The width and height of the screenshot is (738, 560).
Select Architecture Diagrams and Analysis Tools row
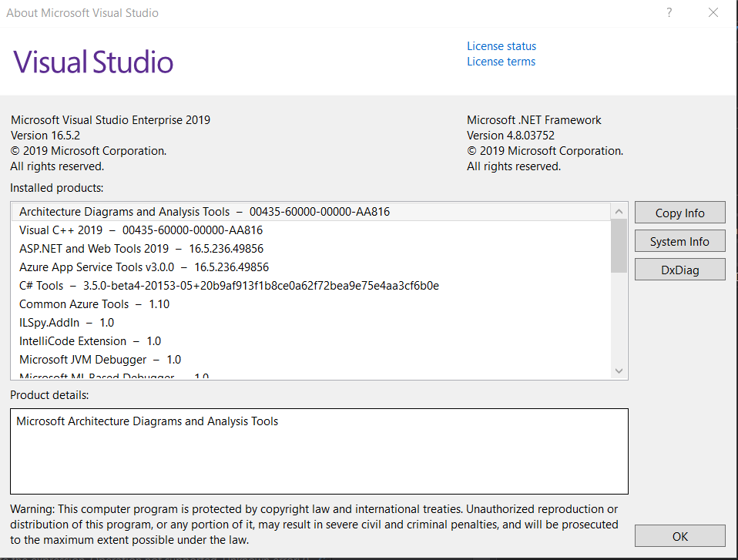point(311,212)
